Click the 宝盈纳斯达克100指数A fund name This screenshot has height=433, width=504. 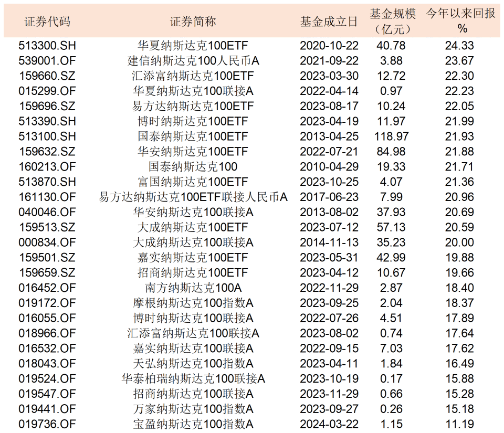coord(194,424)
